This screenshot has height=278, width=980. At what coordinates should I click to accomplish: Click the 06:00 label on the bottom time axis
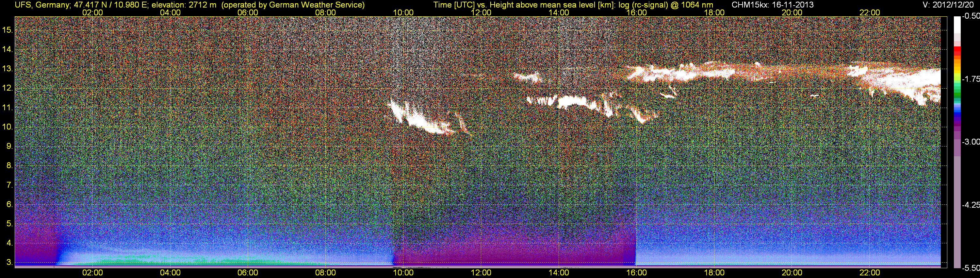248,273
